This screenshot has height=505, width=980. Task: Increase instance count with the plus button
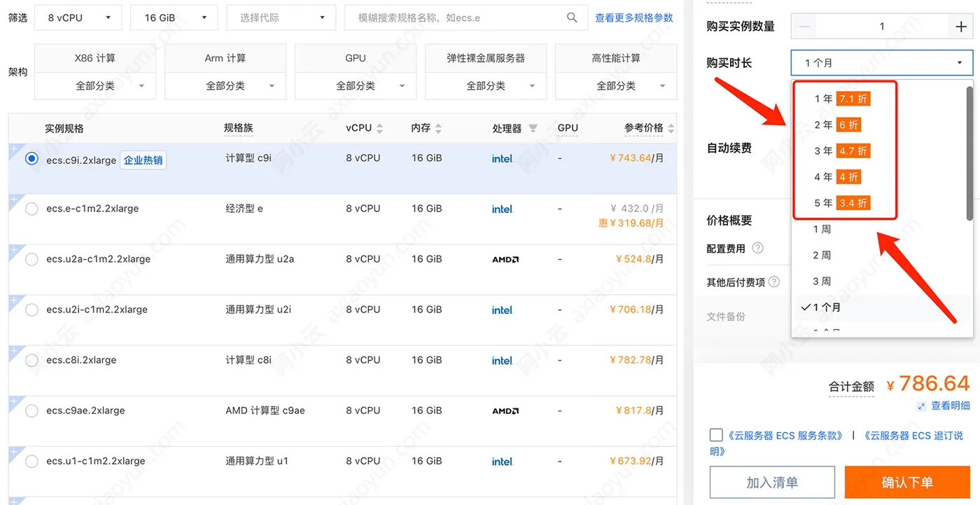(960, 27)
